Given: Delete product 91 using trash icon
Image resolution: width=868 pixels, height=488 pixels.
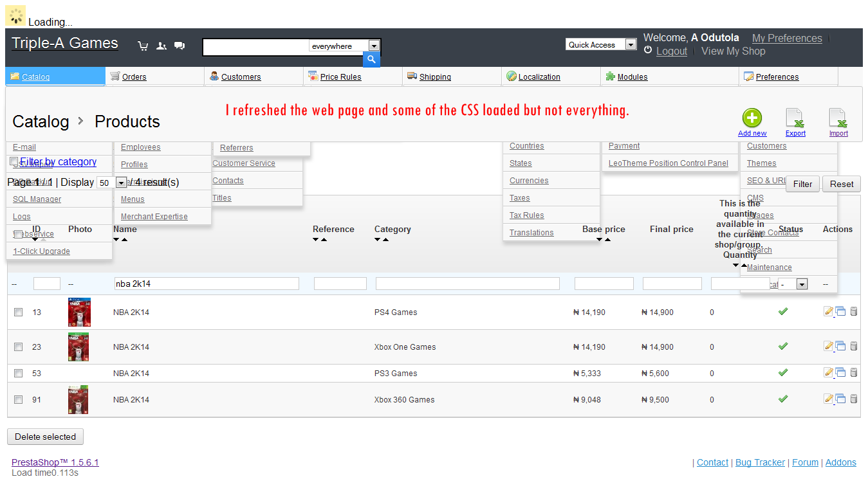Looking at the screenshot, I should (x=854, y=399).
